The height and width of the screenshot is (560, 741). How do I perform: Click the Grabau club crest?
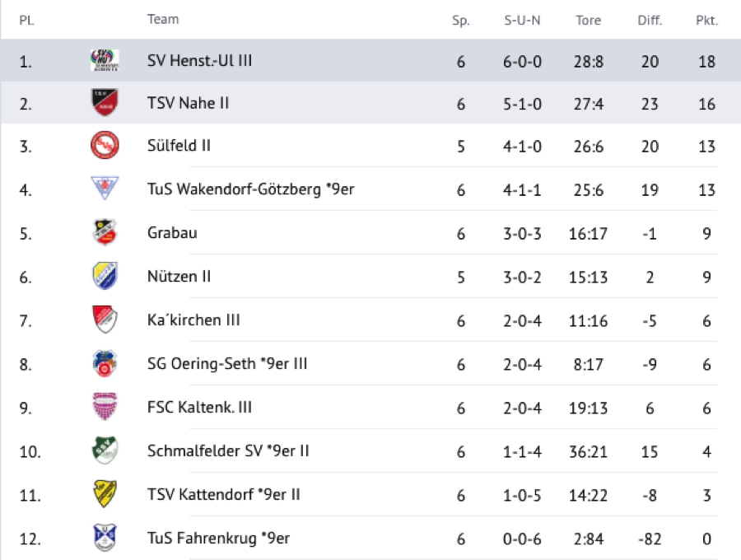(x=105, y=233)
